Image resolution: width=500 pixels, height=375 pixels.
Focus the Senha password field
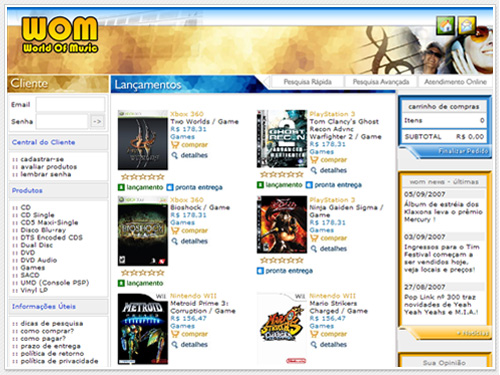(62, 121)
